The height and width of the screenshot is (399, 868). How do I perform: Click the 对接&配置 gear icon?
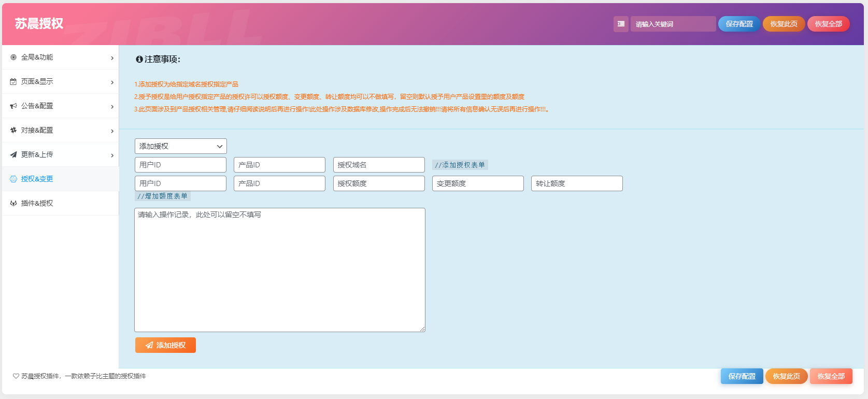(x=13, y=130)
